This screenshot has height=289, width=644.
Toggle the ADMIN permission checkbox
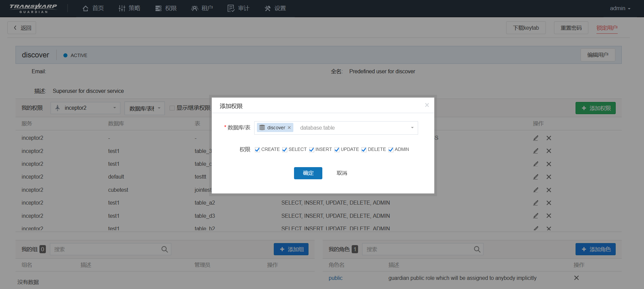391,150
